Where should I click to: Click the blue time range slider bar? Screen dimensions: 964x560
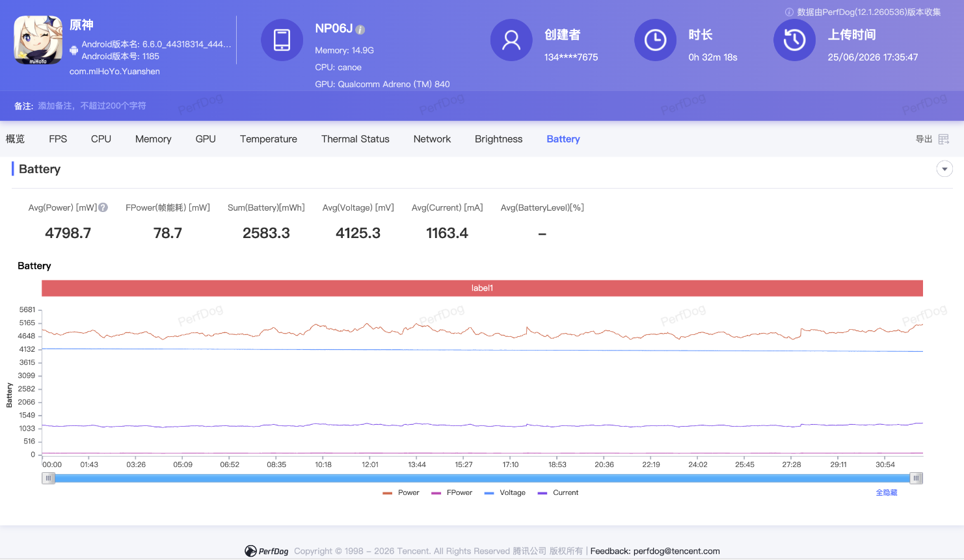[x=482, y=478]
